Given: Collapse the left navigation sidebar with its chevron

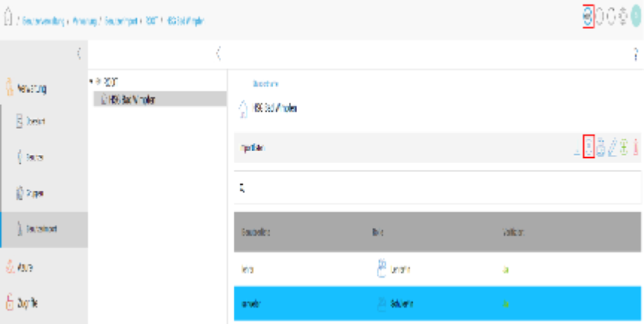Looking at the screenshot, I should [79, 54].
